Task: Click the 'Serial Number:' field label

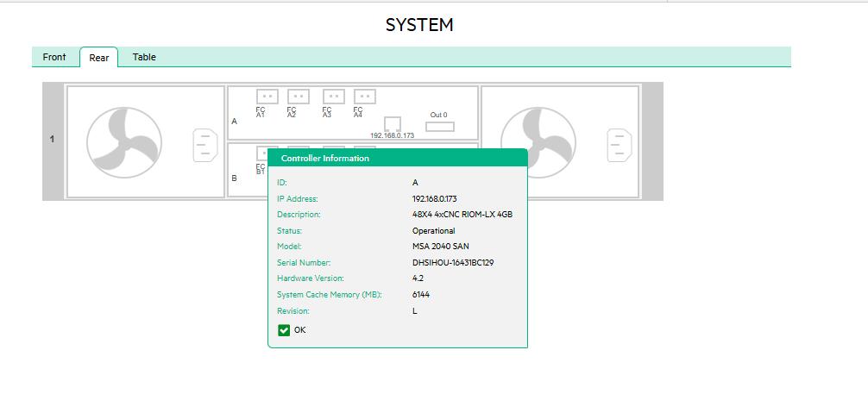Action: [x=304, y=263]
